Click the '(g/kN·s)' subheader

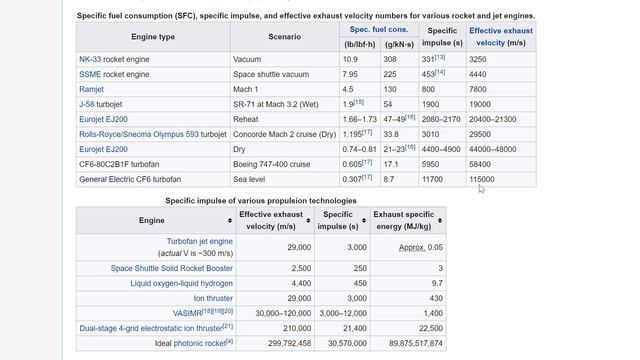coord(399,44)
